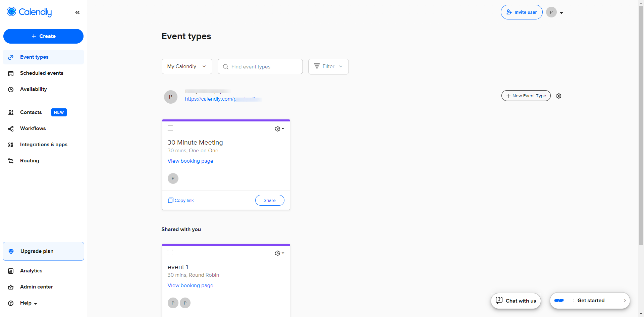The image size is (644, 317).
Task: Open Admin center
Action: [x=43, y=287]
